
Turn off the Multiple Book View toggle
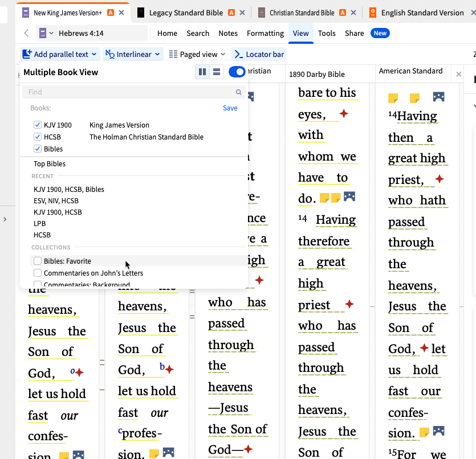[x=237, y=72]
